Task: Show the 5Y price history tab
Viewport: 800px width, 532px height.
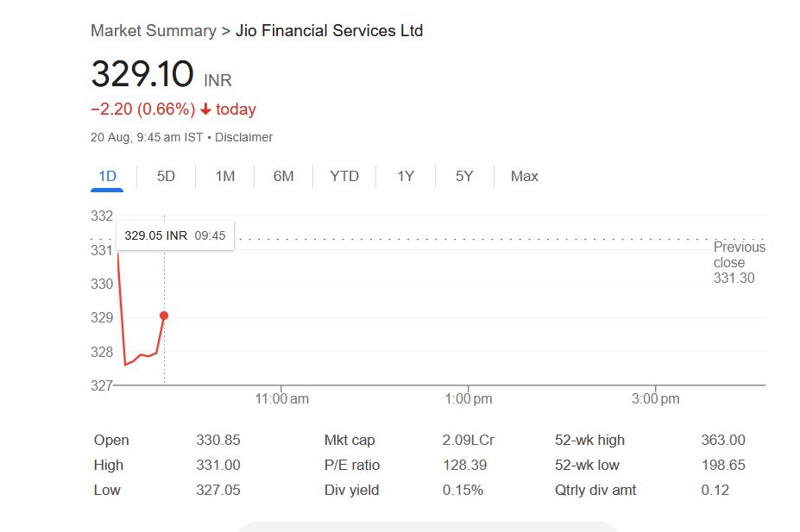Action: (464, 176)
